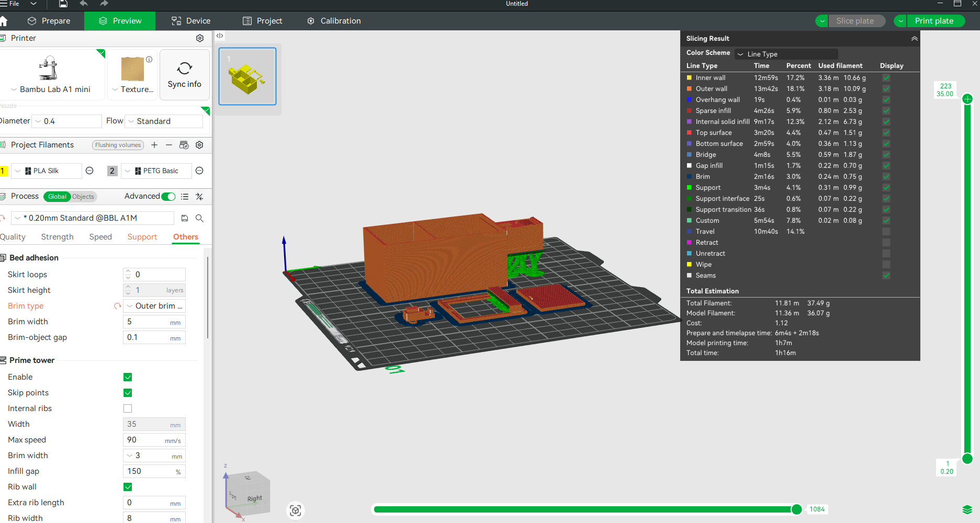The width and height of the screenshot is (980, 523).
Task: Open filament settings gear in Project Filaments
Action: 199,145
